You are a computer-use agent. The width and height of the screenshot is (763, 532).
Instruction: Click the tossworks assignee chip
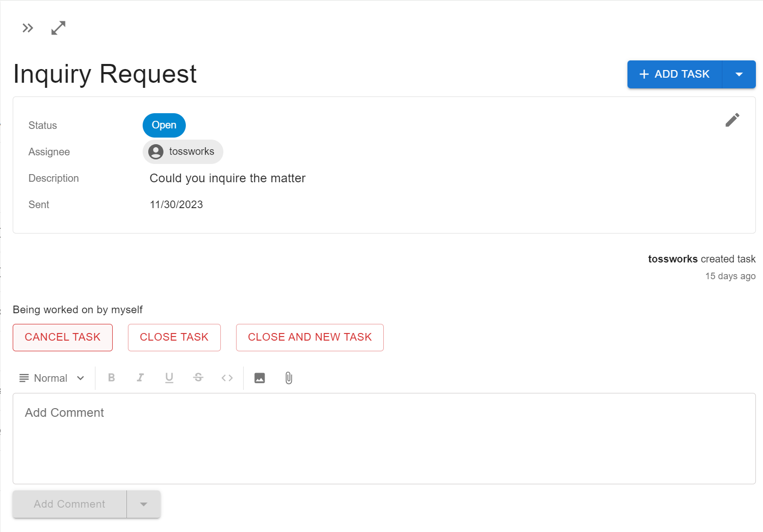183,152
